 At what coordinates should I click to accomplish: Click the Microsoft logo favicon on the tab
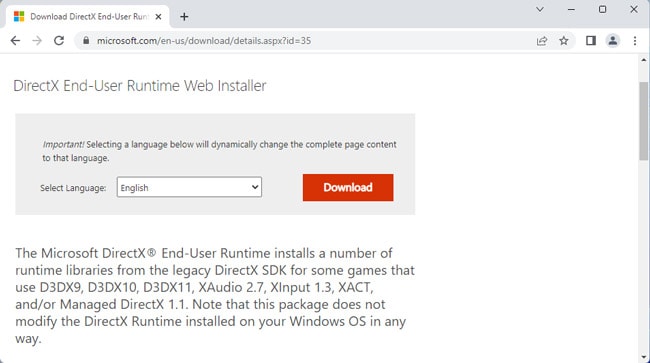coord(19,17)
